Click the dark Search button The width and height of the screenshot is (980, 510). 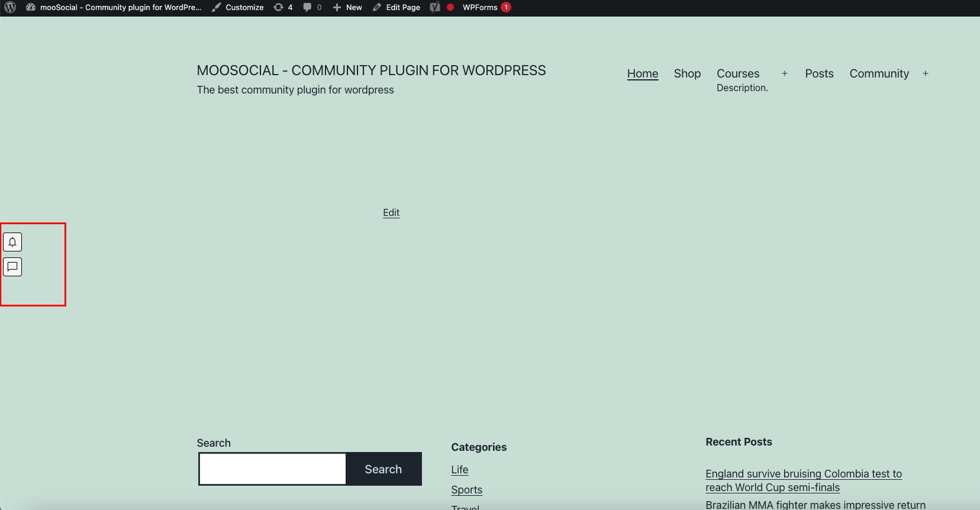[x=383, y=469]
